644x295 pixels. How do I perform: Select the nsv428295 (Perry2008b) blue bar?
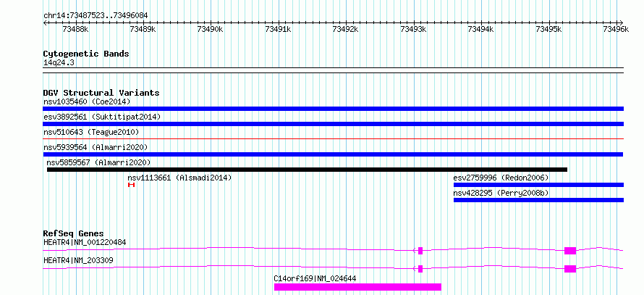(x=538, y=200)
